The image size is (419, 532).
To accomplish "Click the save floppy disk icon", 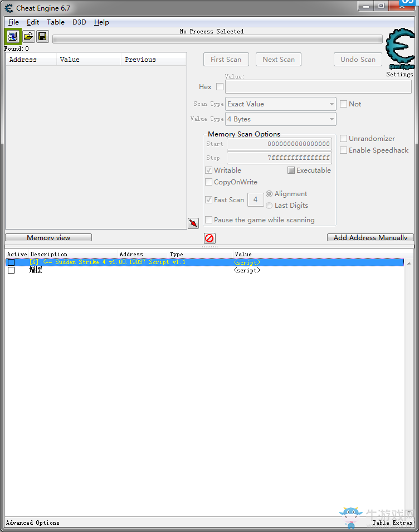I will 42,36.
